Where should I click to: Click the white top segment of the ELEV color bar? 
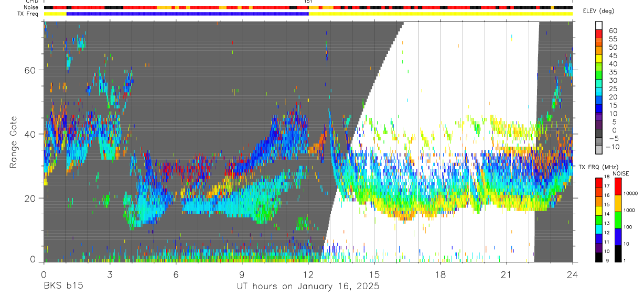(599, 25)
